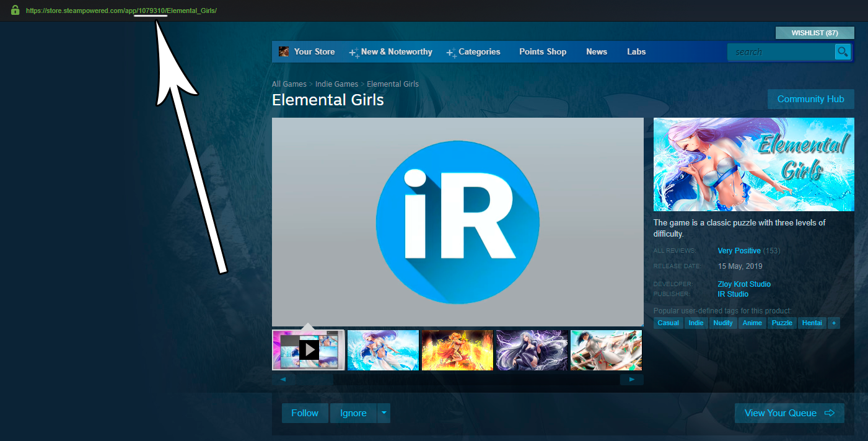The image size is (868, 441).
Task: Click the green padlock security icon
Action: [15, 10]
